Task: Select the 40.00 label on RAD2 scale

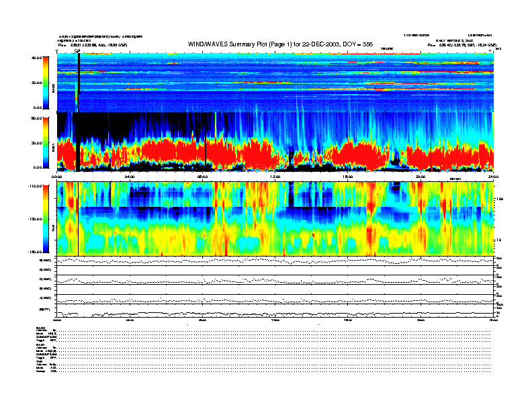Action: (37, 58)
